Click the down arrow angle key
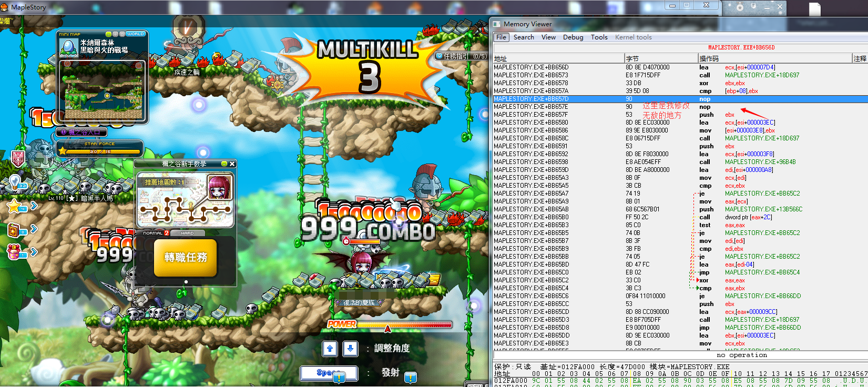Screen dimensions: 868x387 pos(350,348)
